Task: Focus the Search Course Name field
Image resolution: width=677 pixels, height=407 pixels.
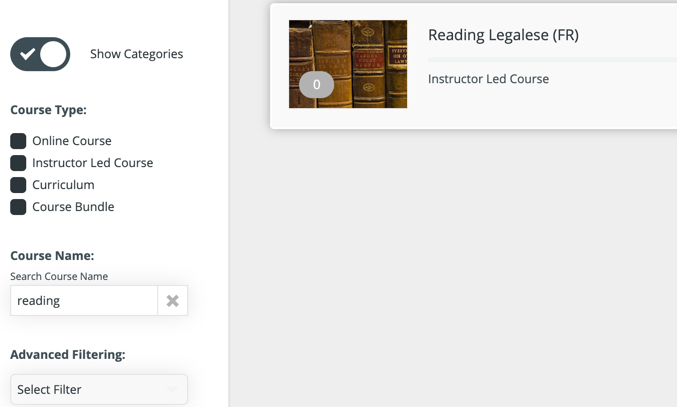Action: point(84,300)
